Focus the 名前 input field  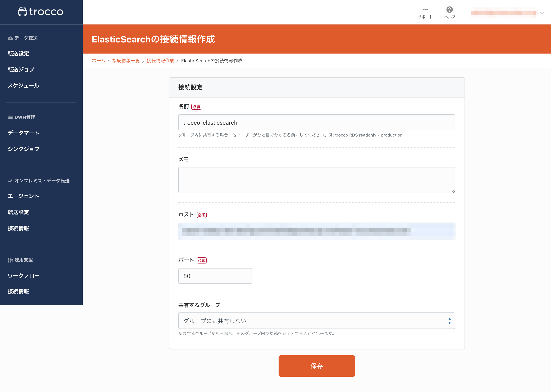click(317, 122)
